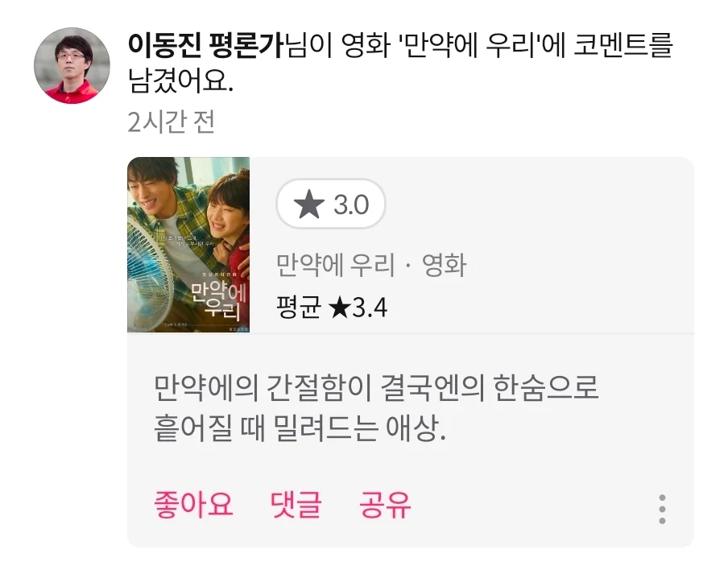728x570 pixels.
Task: Click the 이동진 평론가 name link
Action: (205, 45)
